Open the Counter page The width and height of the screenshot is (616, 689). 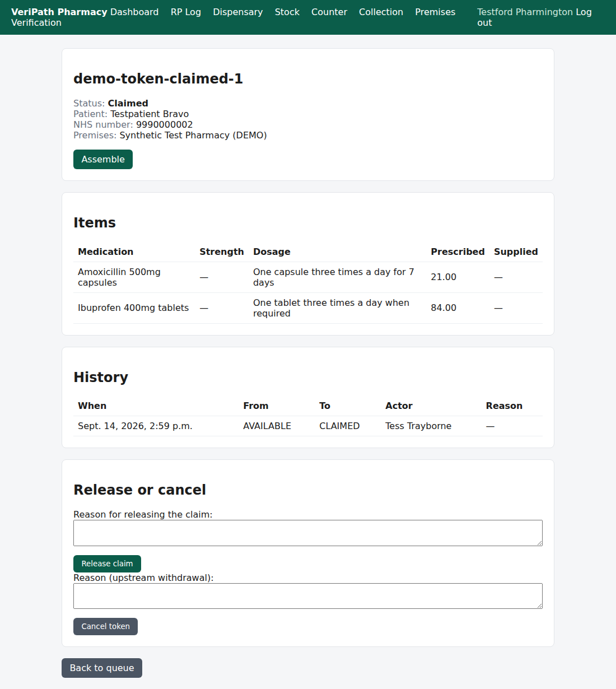[x=329, y=12]
